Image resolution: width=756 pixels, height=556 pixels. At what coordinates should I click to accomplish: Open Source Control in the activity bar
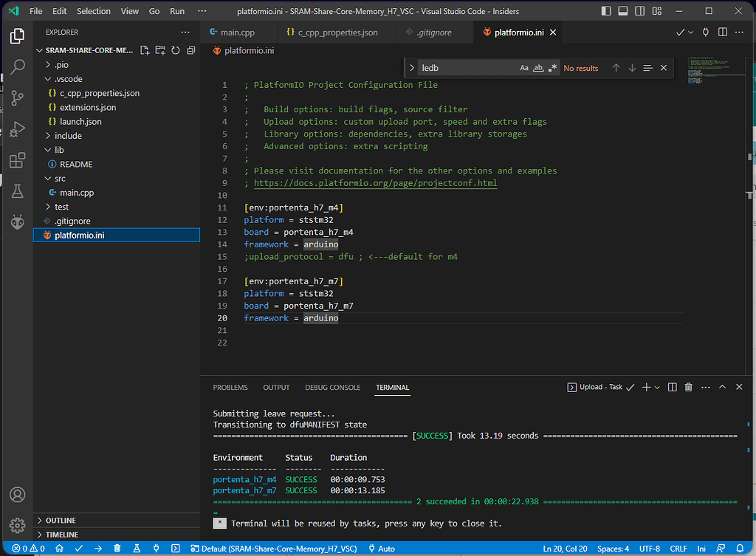pos(16,97)
